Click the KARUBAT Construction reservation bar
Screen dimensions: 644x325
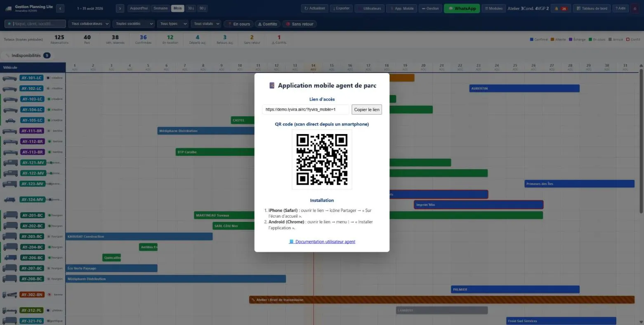coord(139,237)
